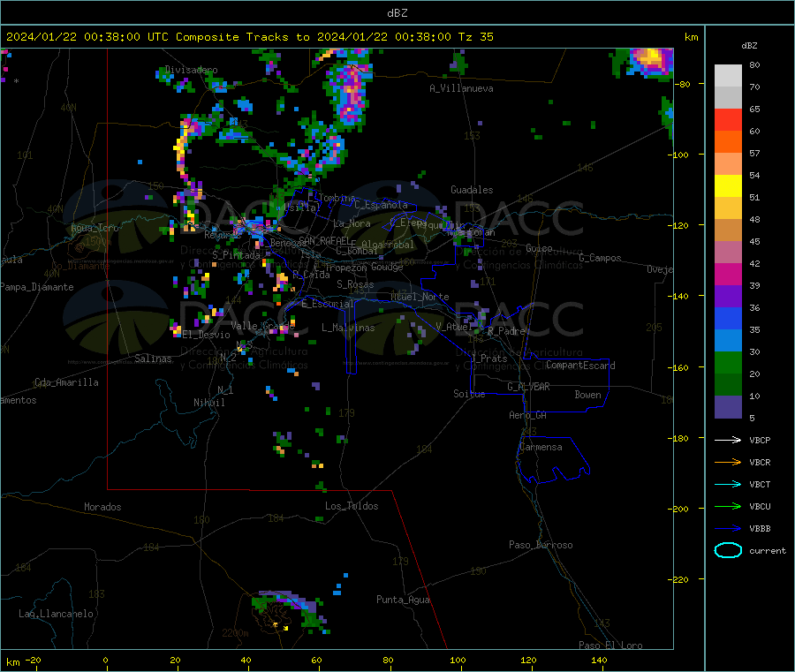Screen dimensions: 795x672
Task: Click the Divisadero map label
Action: click(x=191, y=70)
